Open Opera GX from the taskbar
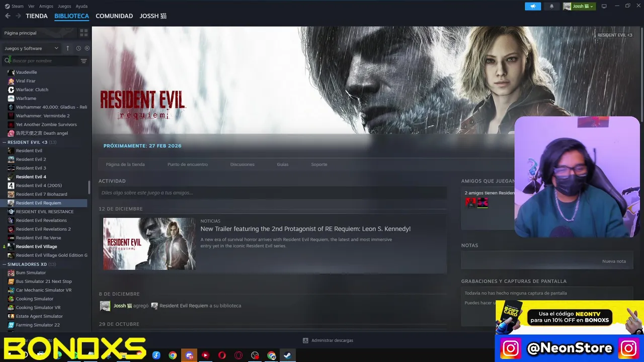Screen dimensions: 644x362 (x=238, y=355)
